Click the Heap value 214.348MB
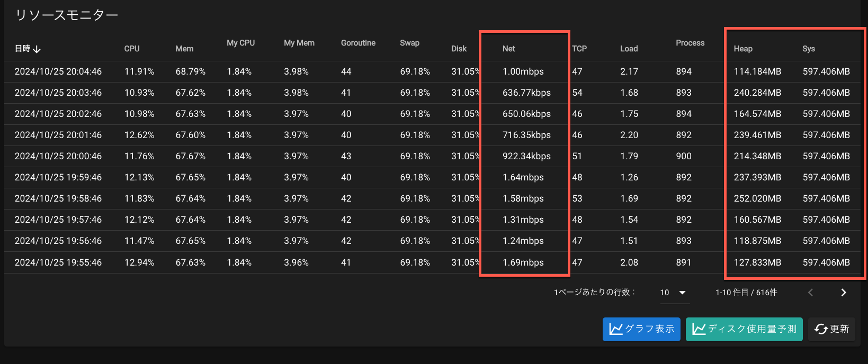Viewport: 868px width, 364px height. point(757,156)
